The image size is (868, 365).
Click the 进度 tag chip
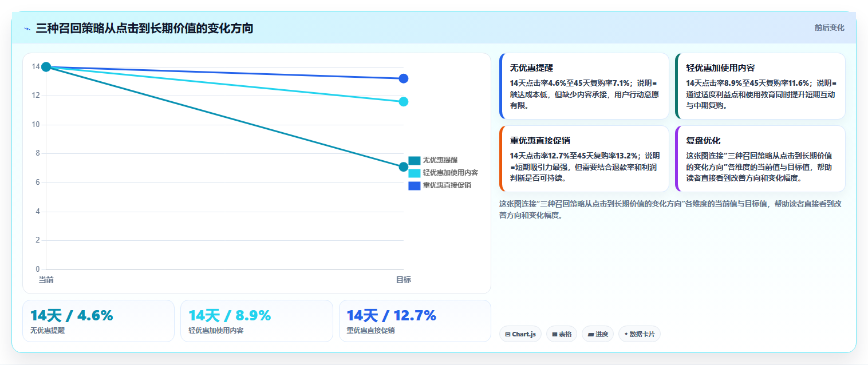pyautogui.click(x=598, y=334)
